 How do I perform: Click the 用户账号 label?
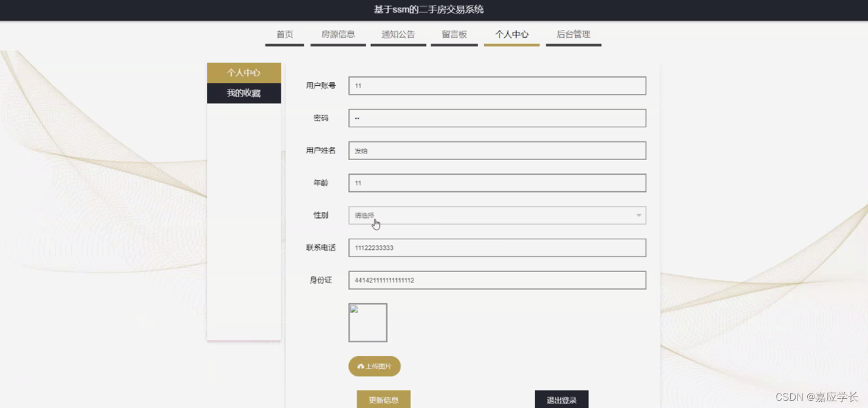click(x=321, y=86)
